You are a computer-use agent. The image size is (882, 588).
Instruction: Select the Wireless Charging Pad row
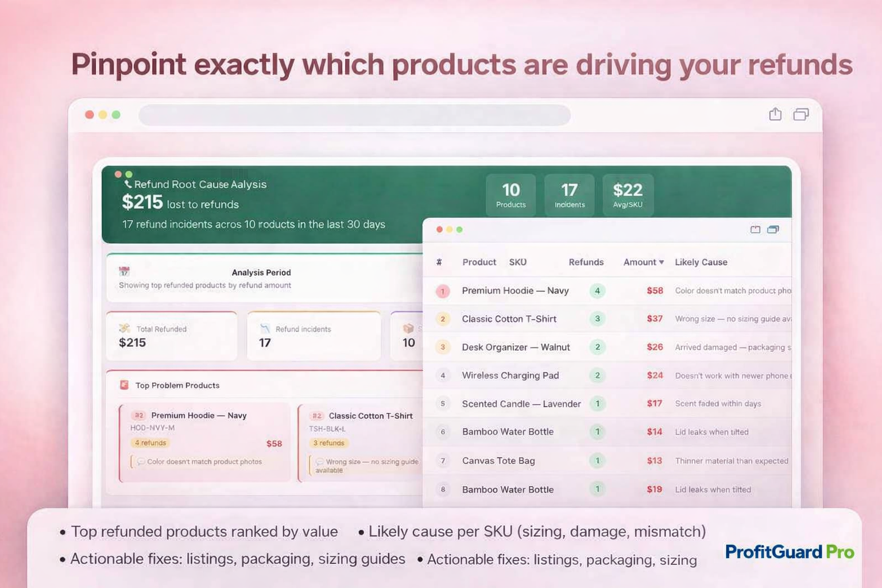[x=608, y=375]
